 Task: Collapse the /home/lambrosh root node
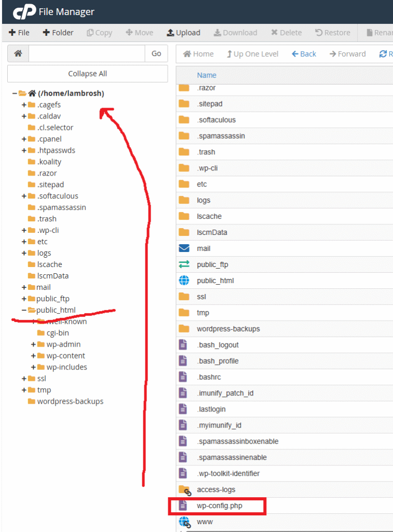tap(15, 94)
